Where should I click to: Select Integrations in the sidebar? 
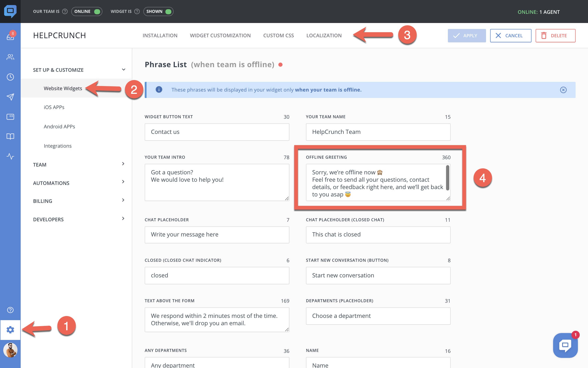coord(58,146)
